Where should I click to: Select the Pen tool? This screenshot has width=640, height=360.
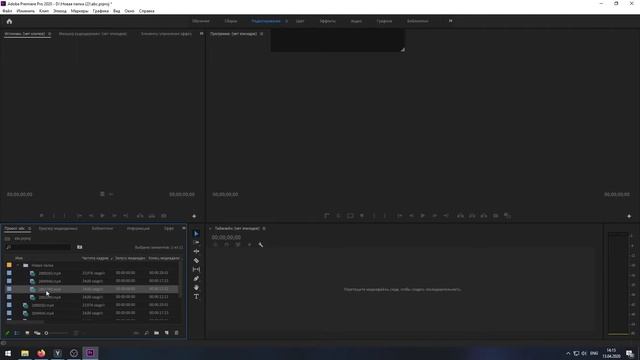196,278
